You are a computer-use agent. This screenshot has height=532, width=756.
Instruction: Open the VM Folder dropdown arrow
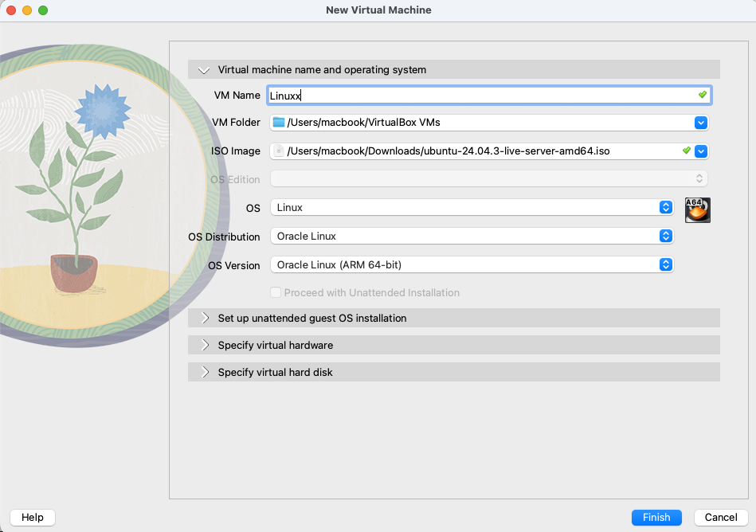pos(701,123)
